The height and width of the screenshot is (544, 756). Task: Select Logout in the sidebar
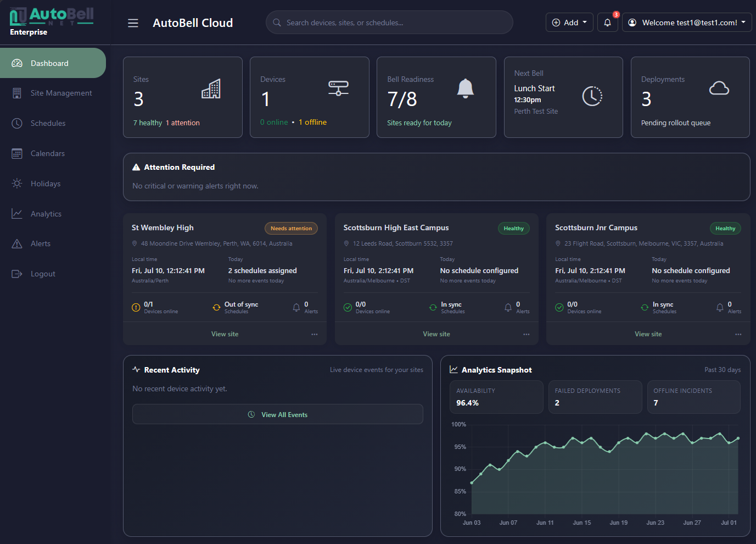pyautogui.click(x=53, y=274)
